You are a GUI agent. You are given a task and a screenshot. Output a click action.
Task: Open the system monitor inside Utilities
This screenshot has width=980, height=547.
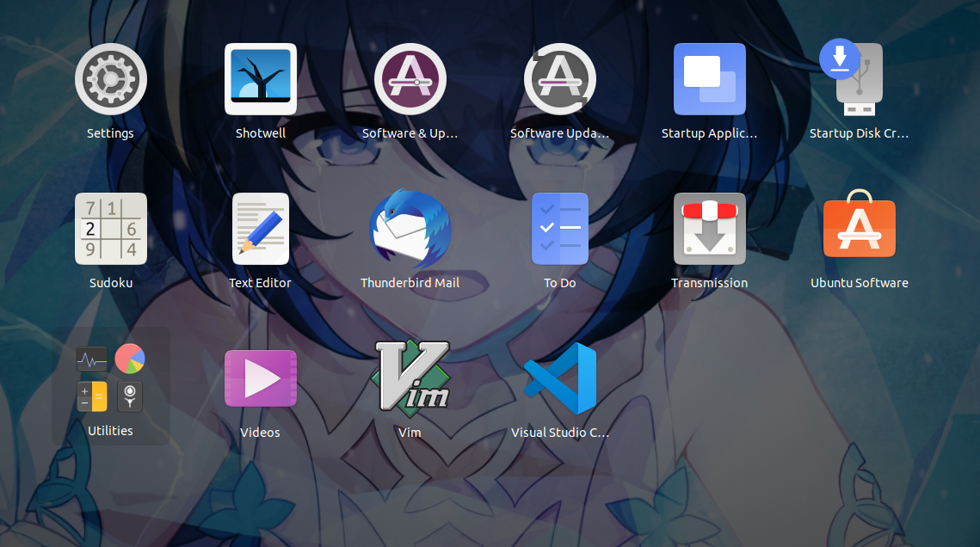(x=91, y=359)
